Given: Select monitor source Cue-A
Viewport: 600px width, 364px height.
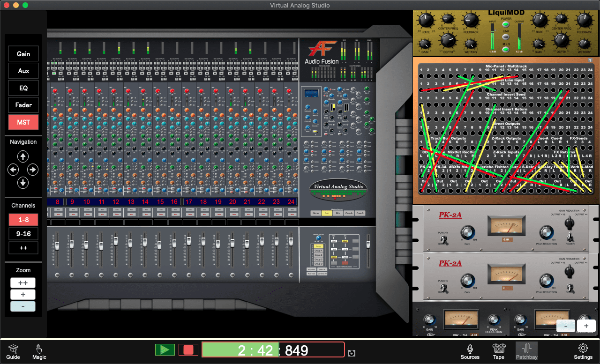Looking at the screenshot, I should [x=349, y=213].
